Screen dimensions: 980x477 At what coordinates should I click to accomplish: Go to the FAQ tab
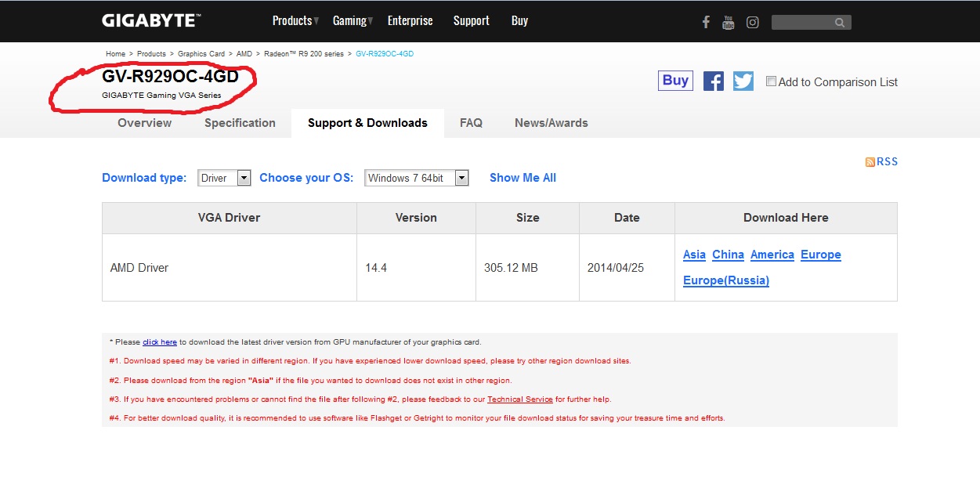471,123
